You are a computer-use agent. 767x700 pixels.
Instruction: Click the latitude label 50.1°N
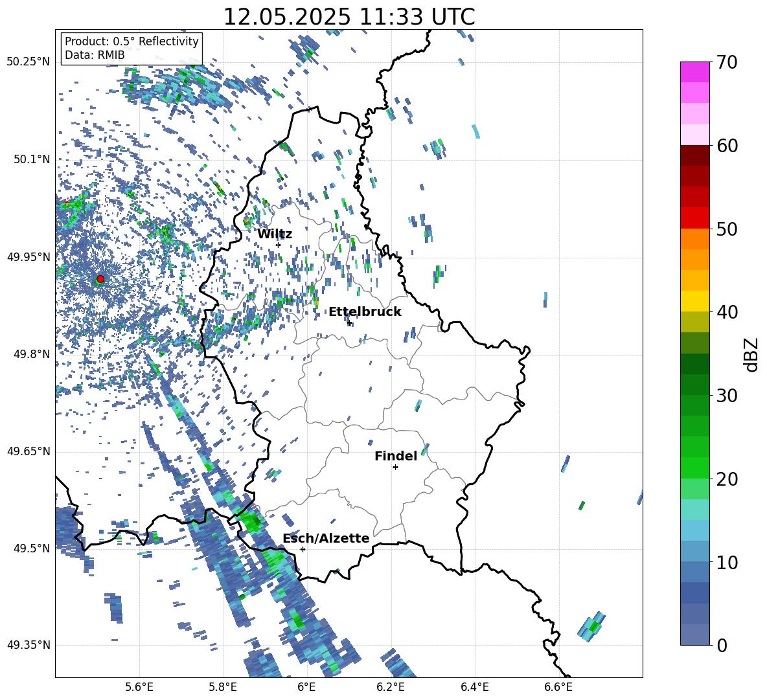coord(31,159)
